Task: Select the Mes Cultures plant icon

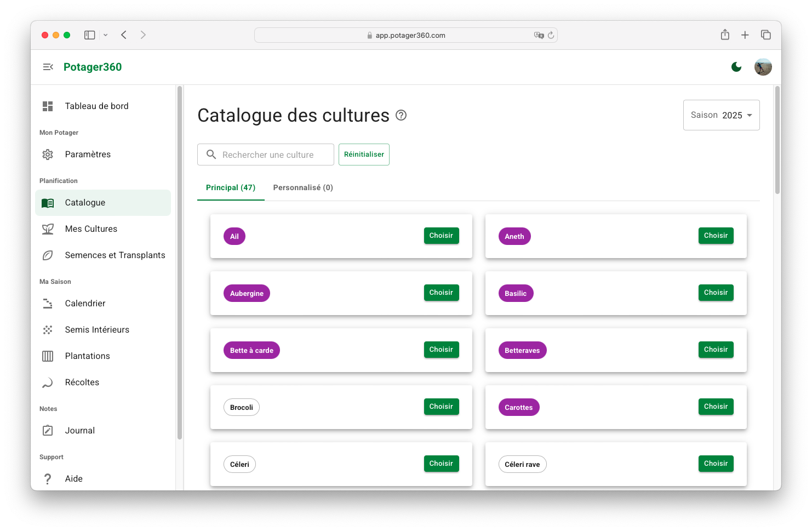Action: click(48, 229)
